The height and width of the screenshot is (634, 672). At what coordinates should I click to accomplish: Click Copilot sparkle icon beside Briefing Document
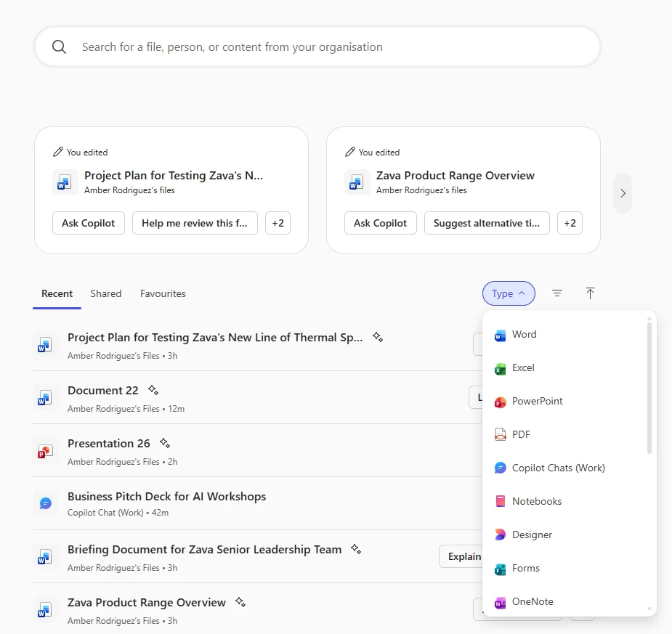[356, 549]
